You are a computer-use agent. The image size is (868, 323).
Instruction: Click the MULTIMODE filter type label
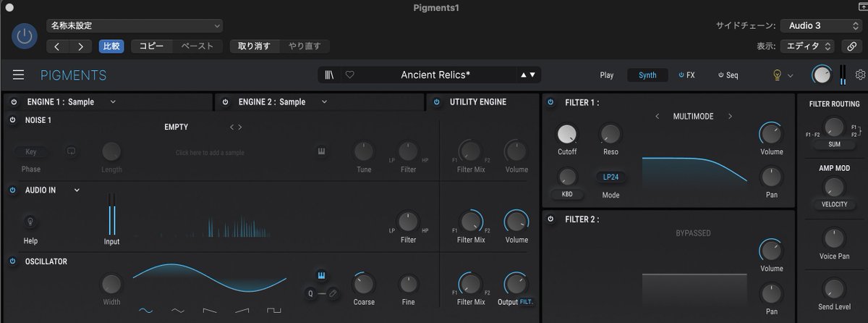(x=693, y=116)
